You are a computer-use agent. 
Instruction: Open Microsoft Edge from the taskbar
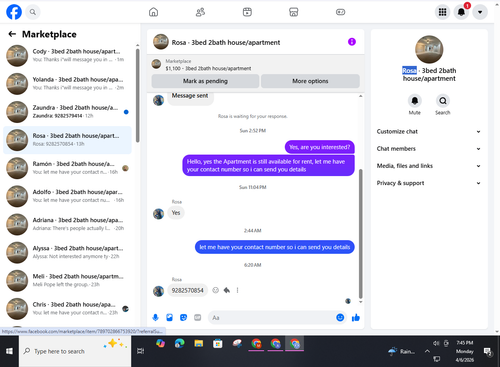point(179,344)
